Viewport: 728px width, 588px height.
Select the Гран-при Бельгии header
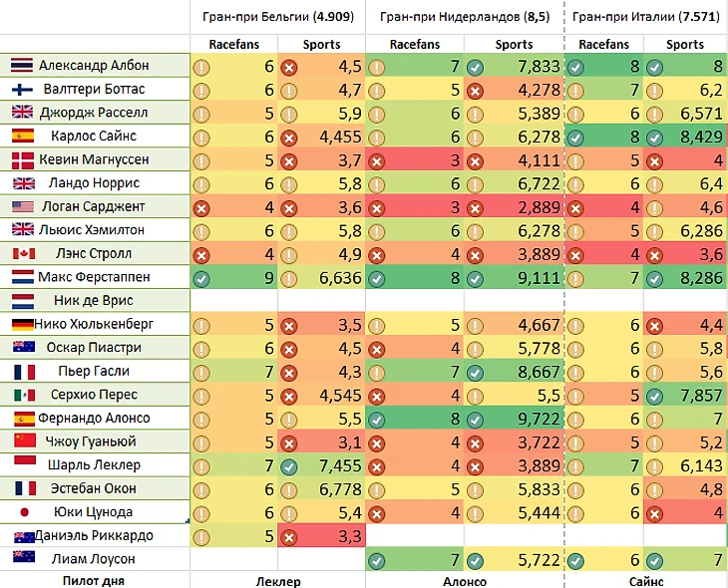278,17
